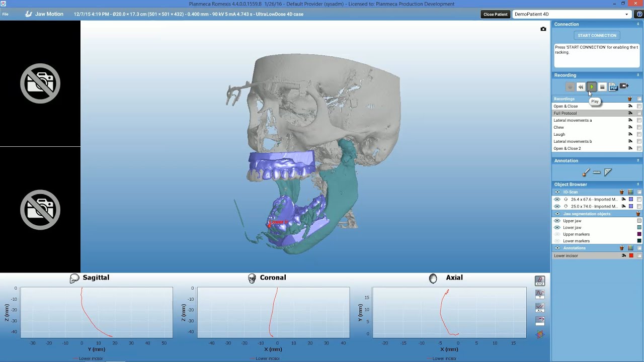The width and height of the screenshot is (644, 362).
Task: Click tool icon in Laugh row
Action: (x=630, y=134)
